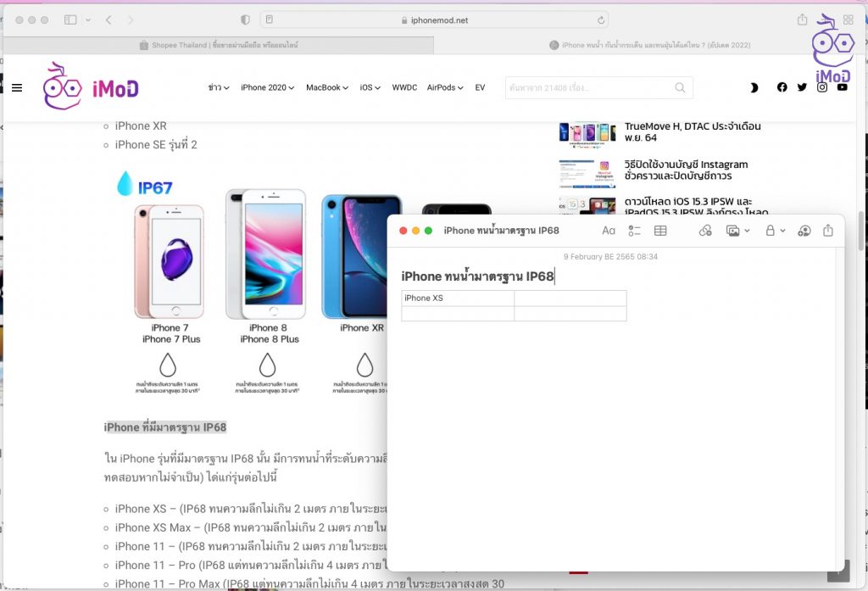
Task: Open the lock note dropdown in Notes
Action: (775, 231)
